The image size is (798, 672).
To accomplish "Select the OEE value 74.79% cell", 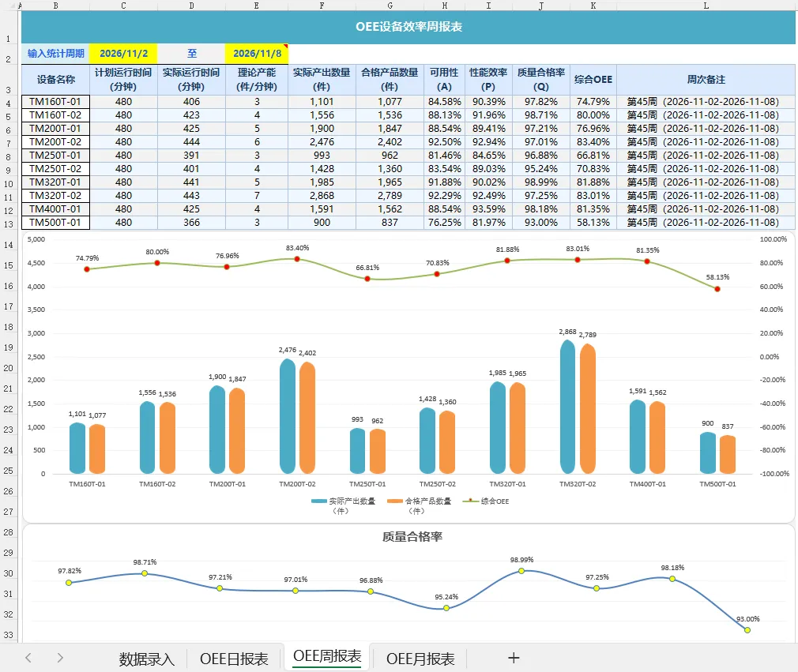I will [x=593, y=102].
